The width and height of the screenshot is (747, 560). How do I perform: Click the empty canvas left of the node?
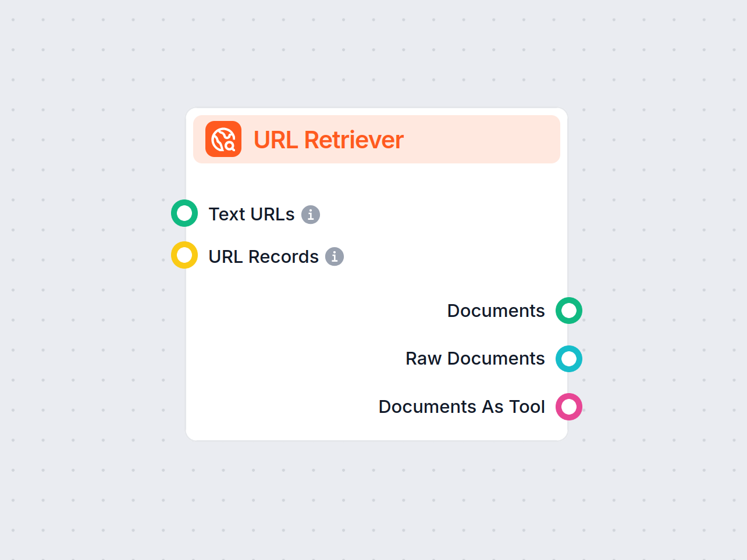click(87, 291)
